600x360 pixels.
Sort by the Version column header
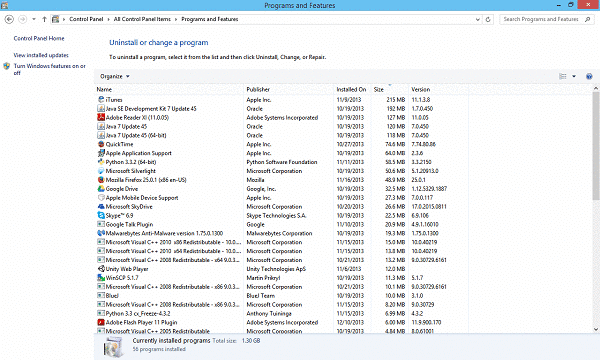(x=439, y=89)
